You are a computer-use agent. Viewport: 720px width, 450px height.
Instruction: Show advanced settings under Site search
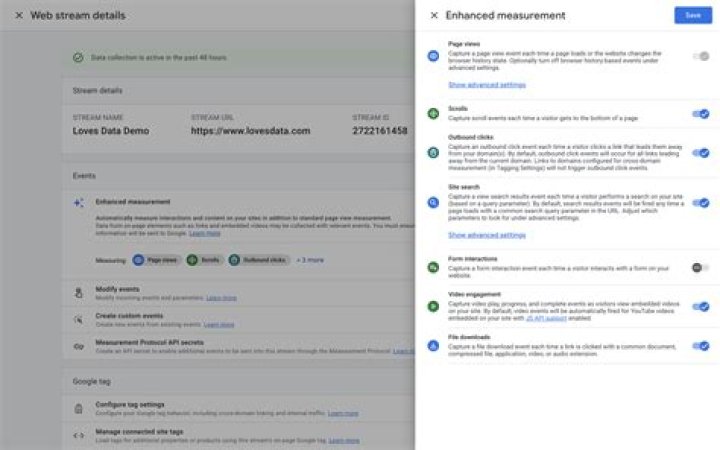point(486,235)
